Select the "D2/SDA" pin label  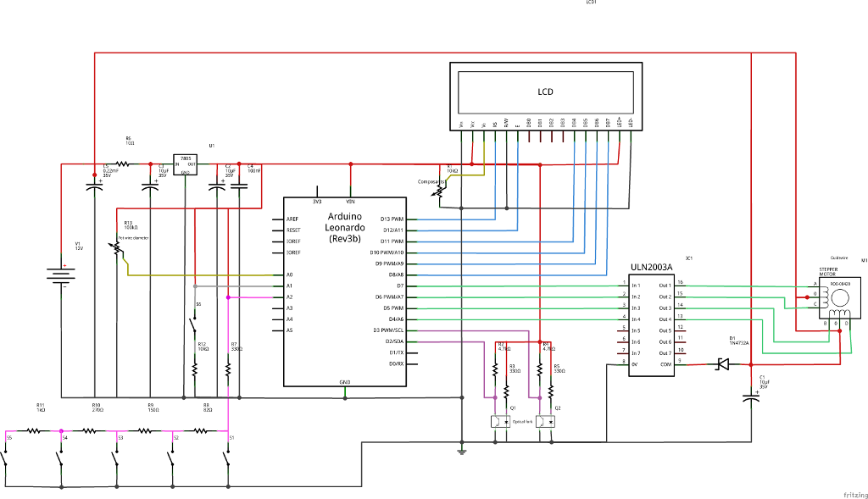(395, 341)
